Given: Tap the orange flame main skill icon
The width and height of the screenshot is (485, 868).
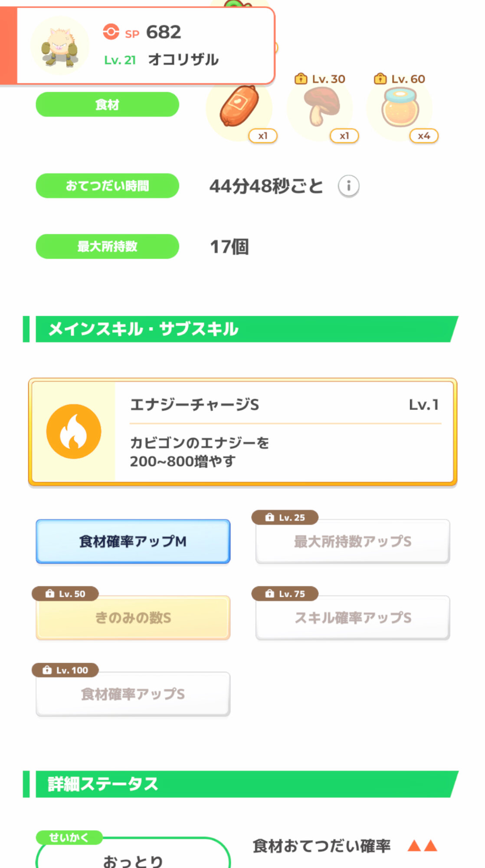Looking at the screenshot, I should coord(74,431).
